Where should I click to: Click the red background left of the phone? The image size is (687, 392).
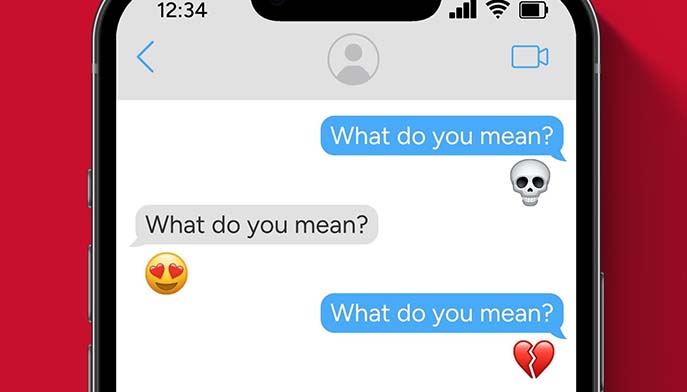coord(44,197)
